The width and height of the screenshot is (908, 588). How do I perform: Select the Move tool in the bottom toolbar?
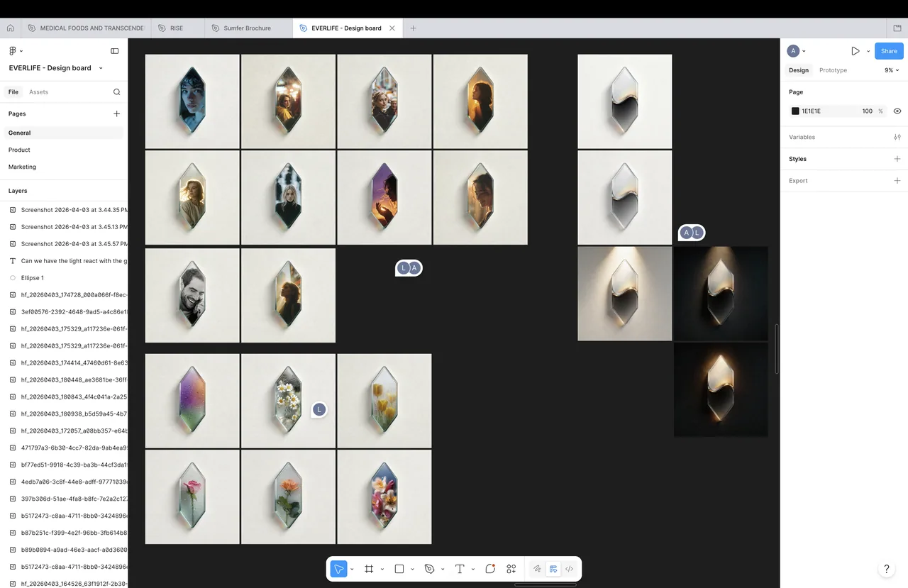(x=338, y=569)
